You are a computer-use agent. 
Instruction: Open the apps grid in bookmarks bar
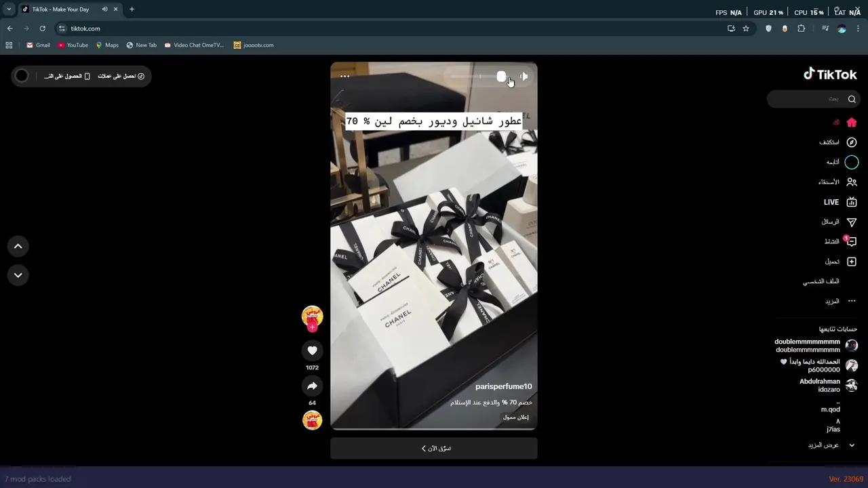9,45
